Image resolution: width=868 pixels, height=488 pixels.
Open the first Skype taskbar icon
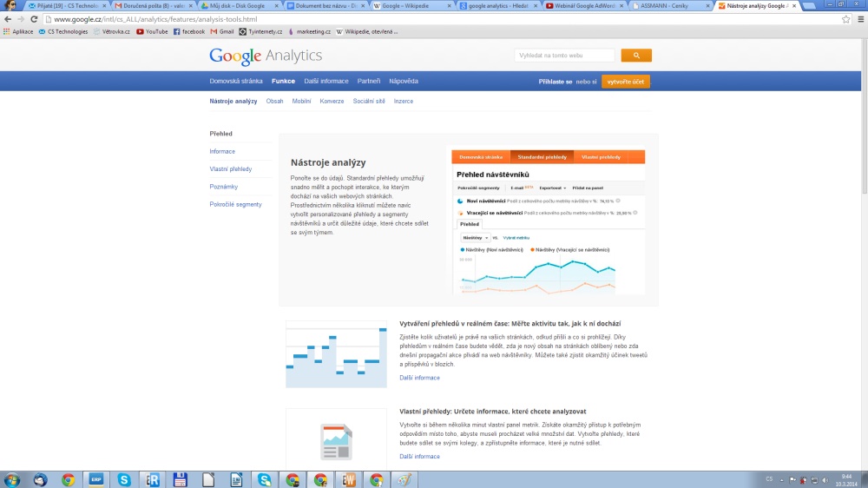[124, 479]
